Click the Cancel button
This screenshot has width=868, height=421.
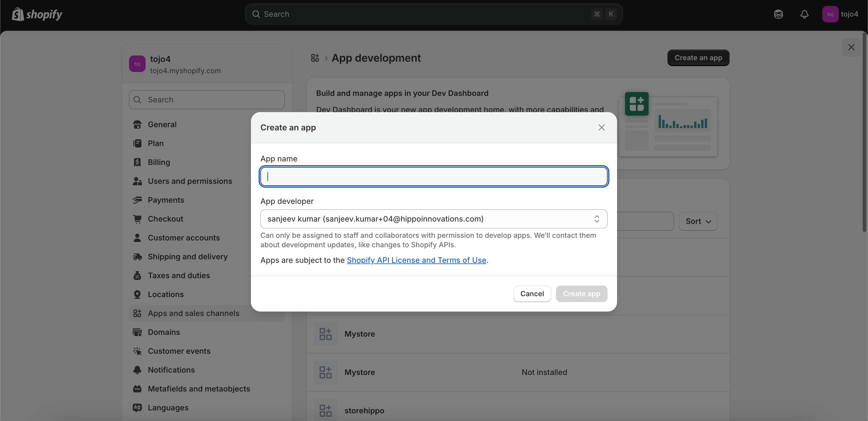click(x=532, y=294)
